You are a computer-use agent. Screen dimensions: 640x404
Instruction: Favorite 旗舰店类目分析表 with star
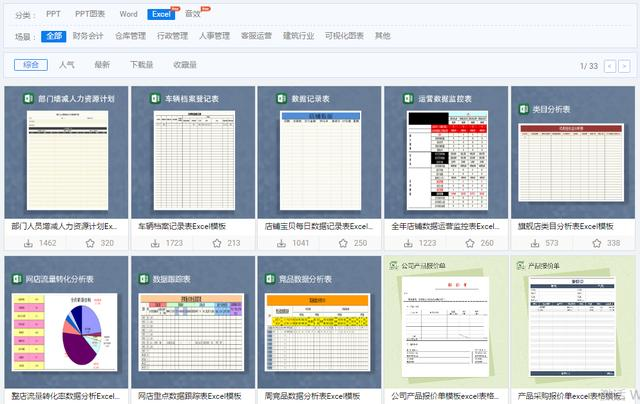[597, 243]
